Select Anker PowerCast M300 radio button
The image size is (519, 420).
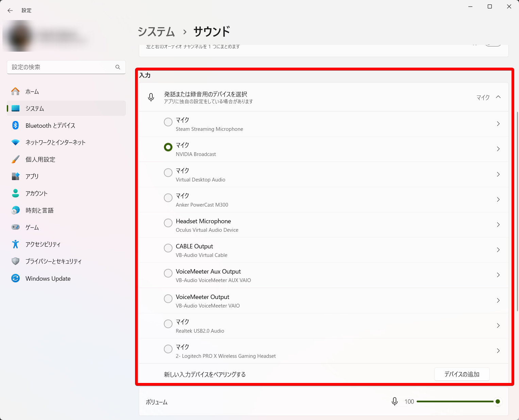(x=168, y=198)
